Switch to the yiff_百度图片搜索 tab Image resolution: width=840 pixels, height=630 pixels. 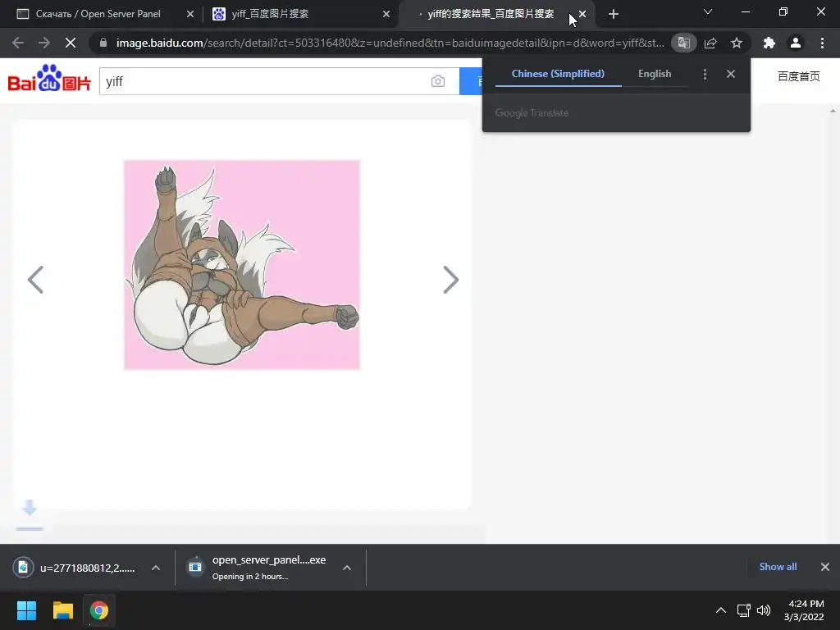coord(270,14)
